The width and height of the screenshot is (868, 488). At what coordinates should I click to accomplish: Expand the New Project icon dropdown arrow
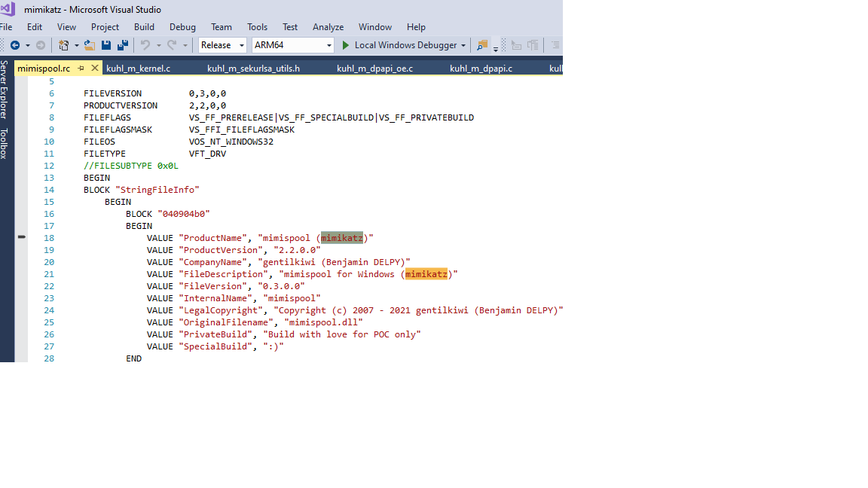[x=76, y=45]
